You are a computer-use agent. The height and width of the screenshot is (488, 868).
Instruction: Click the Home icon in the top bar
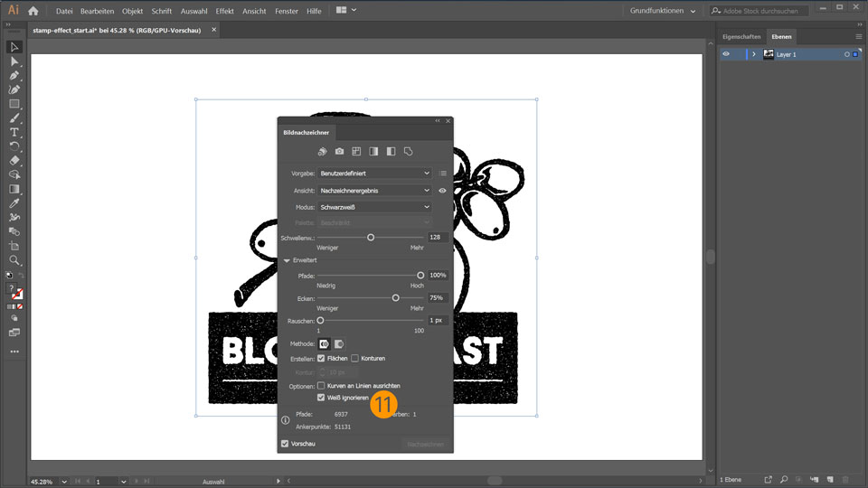[33, 11]
